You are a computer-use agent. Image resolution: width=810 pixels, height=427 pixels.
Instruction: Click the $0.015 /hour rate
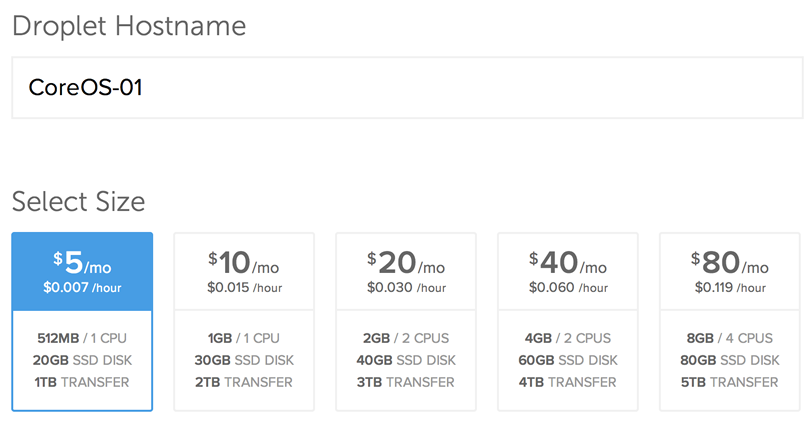(x=244, y=288)
